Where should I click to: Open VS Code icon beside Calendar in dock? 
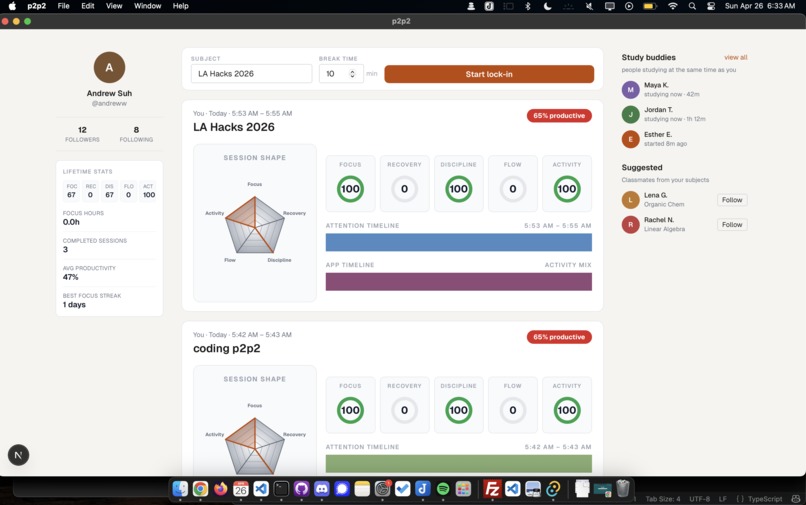pyautogui.click(x=261, y=488)
